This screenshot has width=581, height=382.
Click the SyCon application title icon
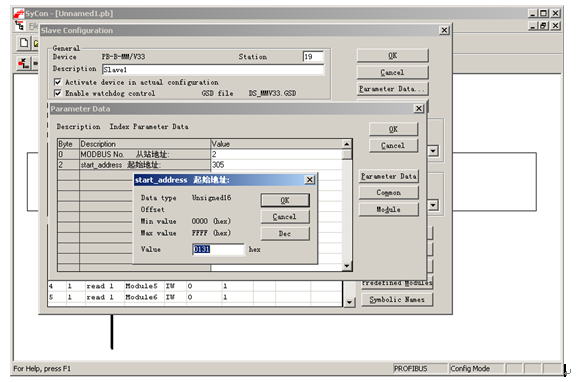click(19, 14)
